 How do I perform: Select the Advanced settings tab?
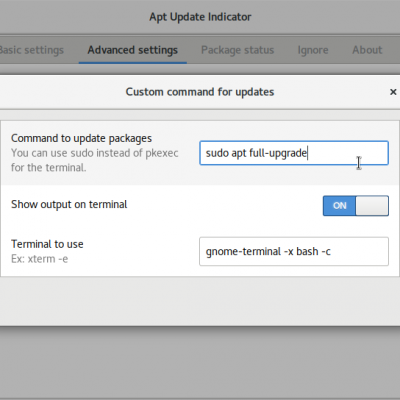[133, 50]
